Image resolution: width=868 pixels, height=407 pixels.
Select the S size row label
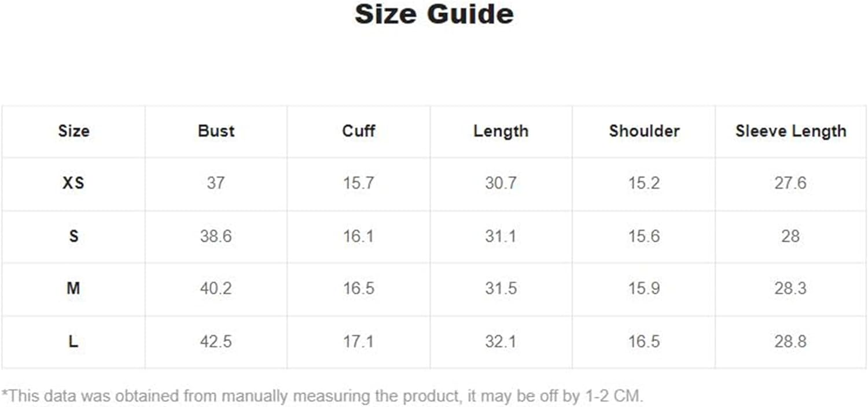pos(73,236)
